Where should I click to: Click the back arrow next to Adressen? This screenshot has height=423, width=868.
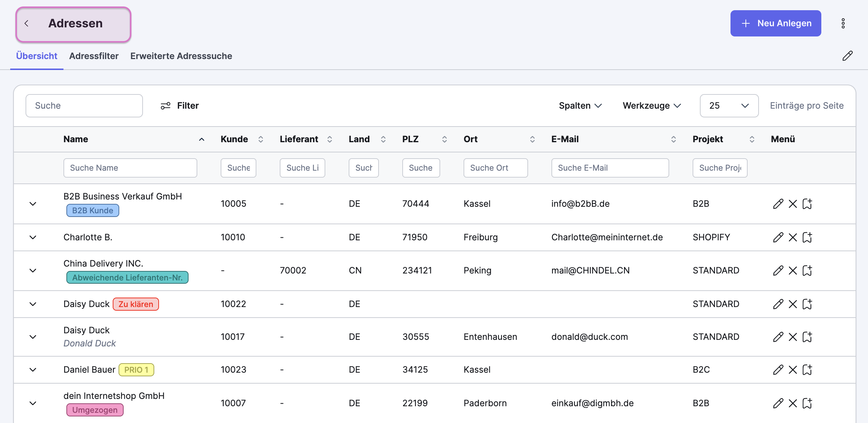(x=27, y=23)
